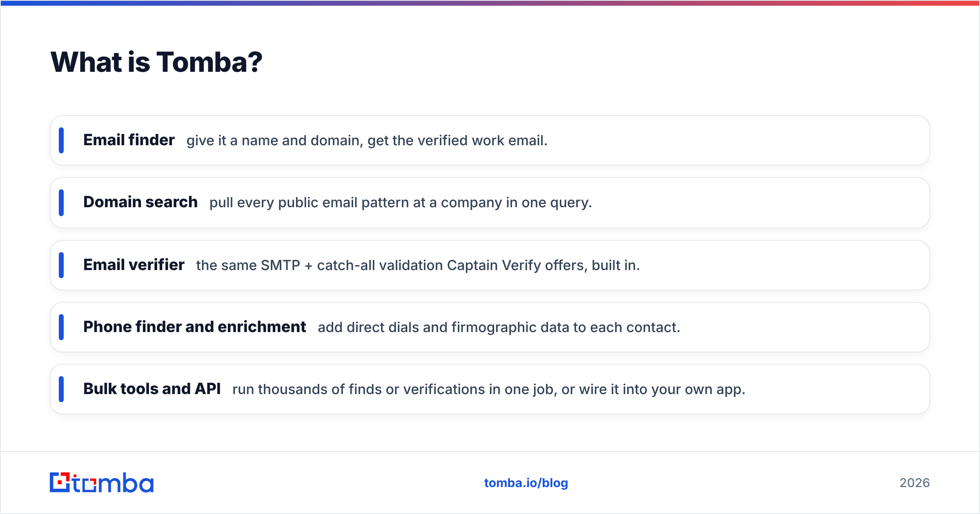The height and width of the screenshot is (514, 980).
Task: Click the Tomba logo icon
Action: tap(60, 483)
